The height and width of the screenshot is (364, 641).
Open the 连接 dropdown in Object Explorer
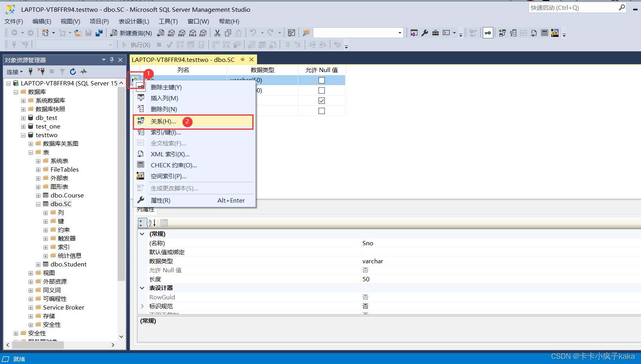click(15, 72)
